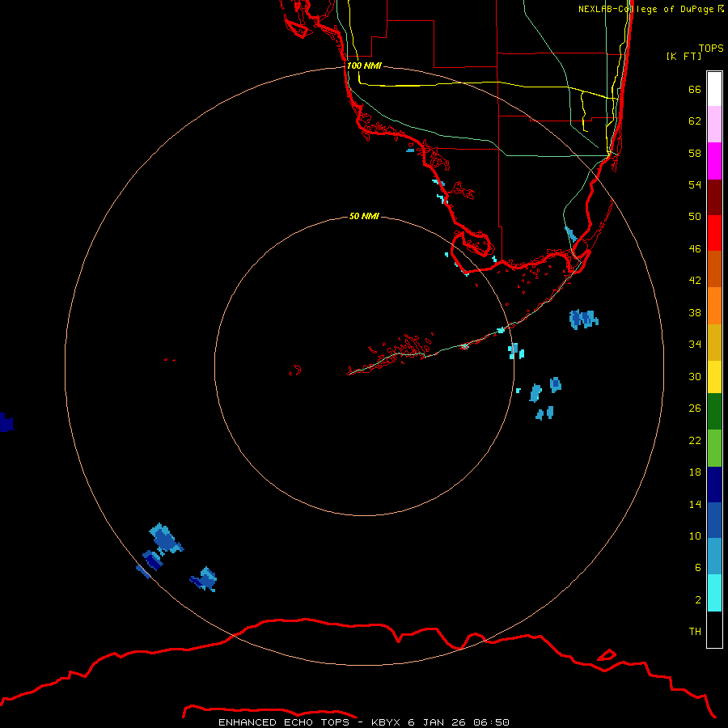The image size is (728, 728).
Task: Click the "[K FT]" units label
Action: [684, 56]
